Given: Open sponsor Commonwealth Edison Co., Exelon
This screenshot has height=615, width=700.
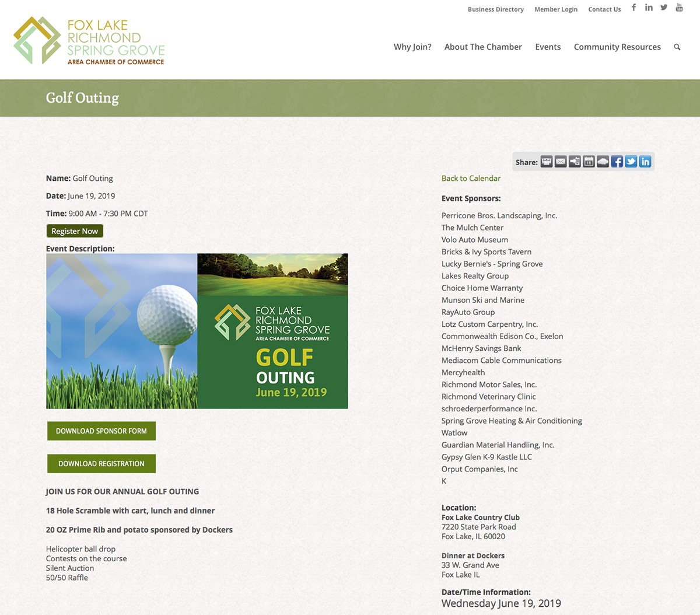Looking at the screenshot, I should coord(502,336).
